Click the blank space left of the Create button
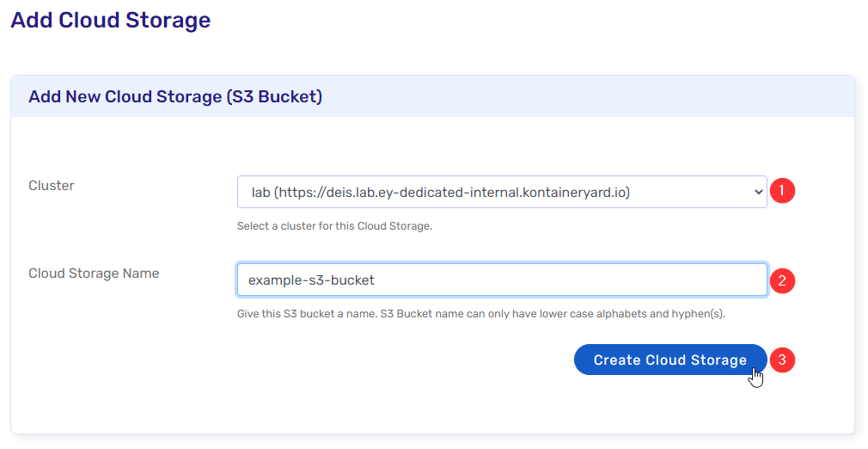 (387, 360)
